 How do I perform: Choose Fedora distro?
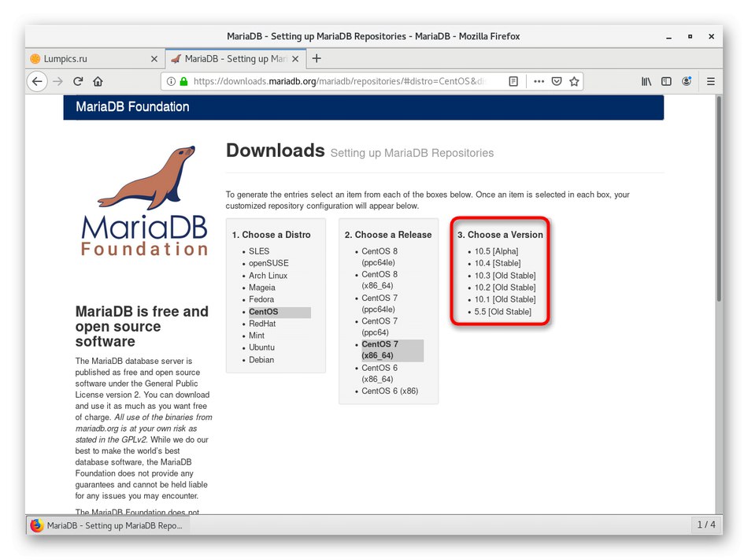261,299
